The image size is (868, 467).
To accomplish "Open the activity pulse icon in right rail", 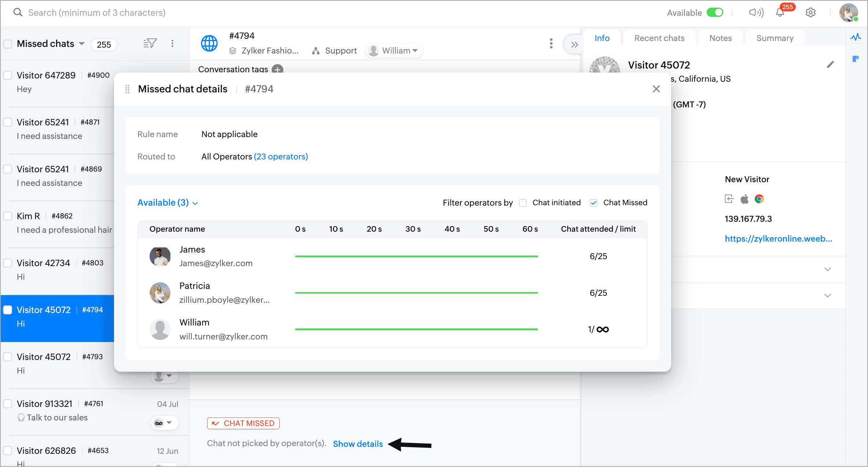I will click(x=856, y=37).
